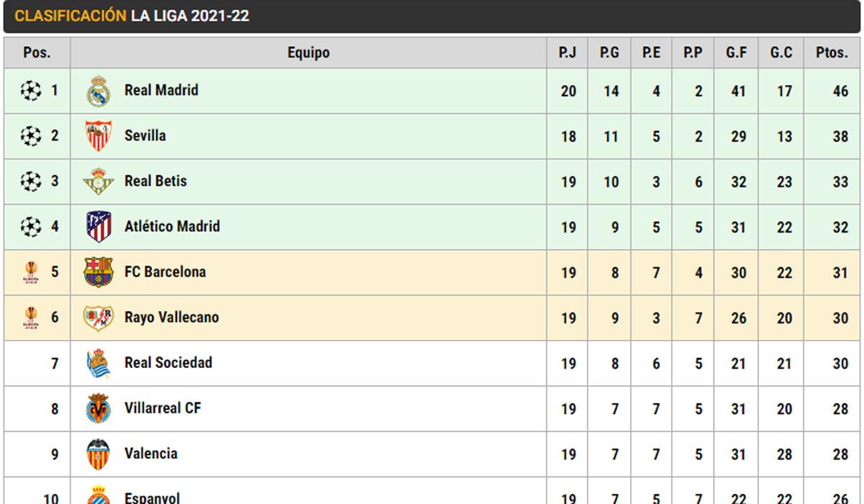
Task: Click the Atlético Madrid club crest
Action: (x=99, y=227)
